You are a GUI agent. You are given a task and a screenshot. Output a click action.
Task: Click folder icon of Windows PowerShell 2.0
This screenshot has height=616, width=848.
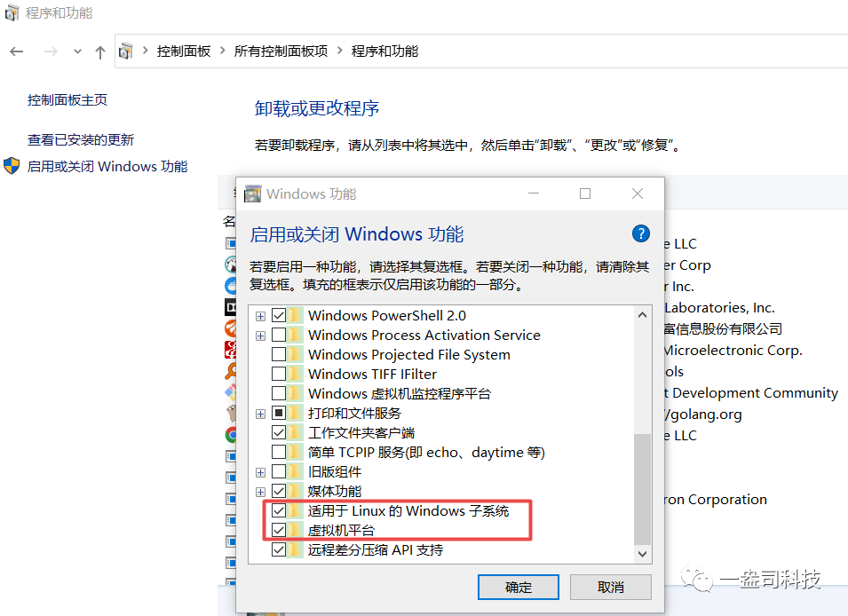(296, 315)
